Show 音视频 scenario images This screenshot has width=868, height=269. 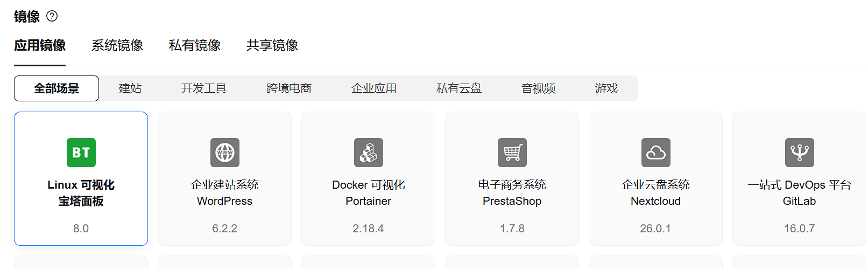pyautogui.click(x=539, y=88)
